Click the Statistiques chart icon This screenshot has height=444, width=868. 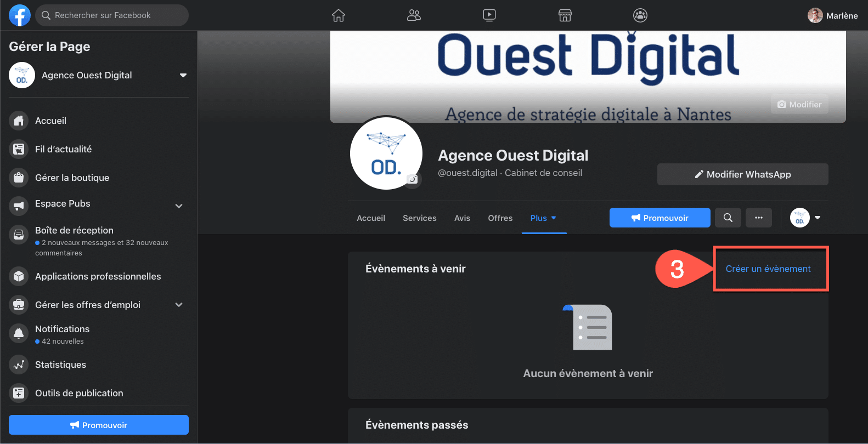(19, 365)
